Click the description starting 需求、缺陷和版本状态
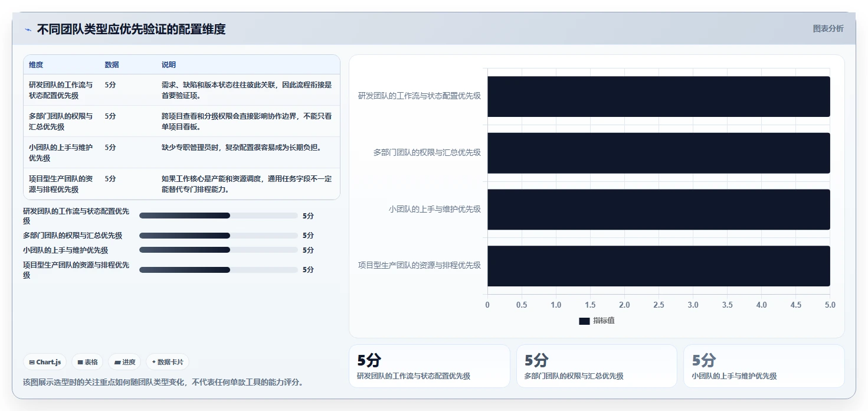 point(247,90)
